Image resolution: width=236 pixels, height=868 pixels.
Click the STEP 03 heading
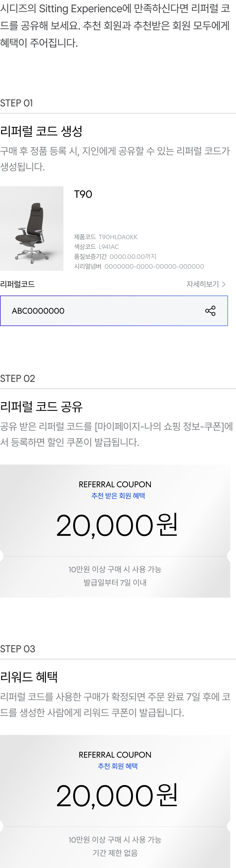18,649
